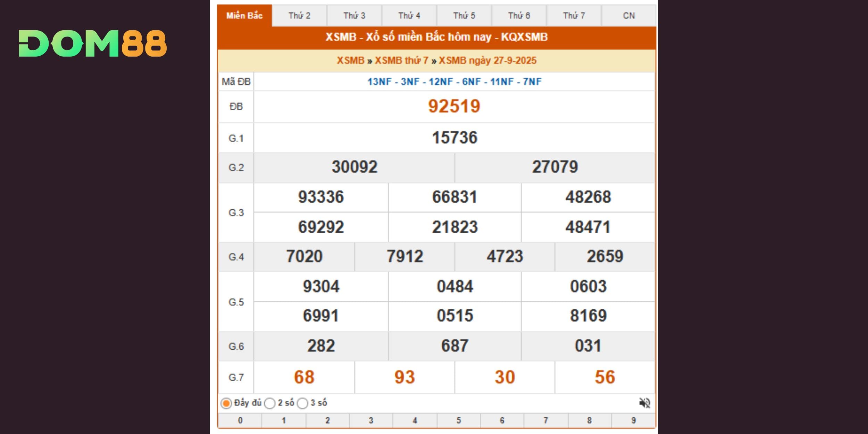Click digit filter 7
868x434 pixels.
[546, 420]
